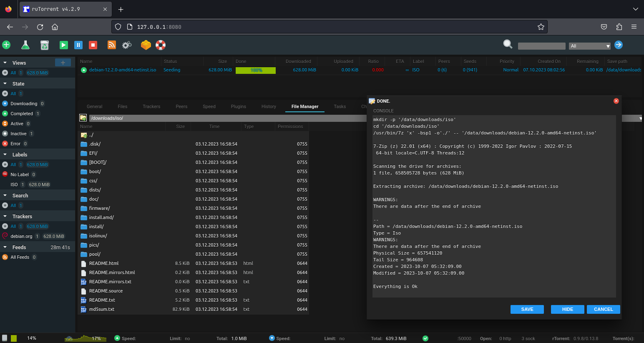Click the /downloads/iso/ path field
This screenshot has height=343, width=644.
point(227,118)
